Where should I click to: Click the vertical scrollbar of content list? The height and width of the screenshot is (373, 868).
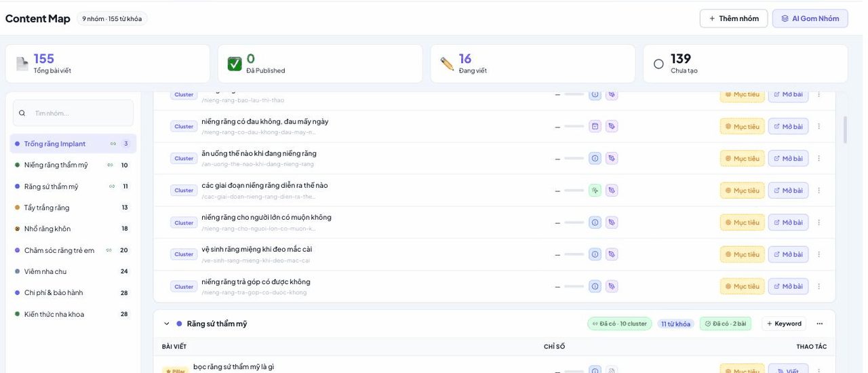[845, 130]
